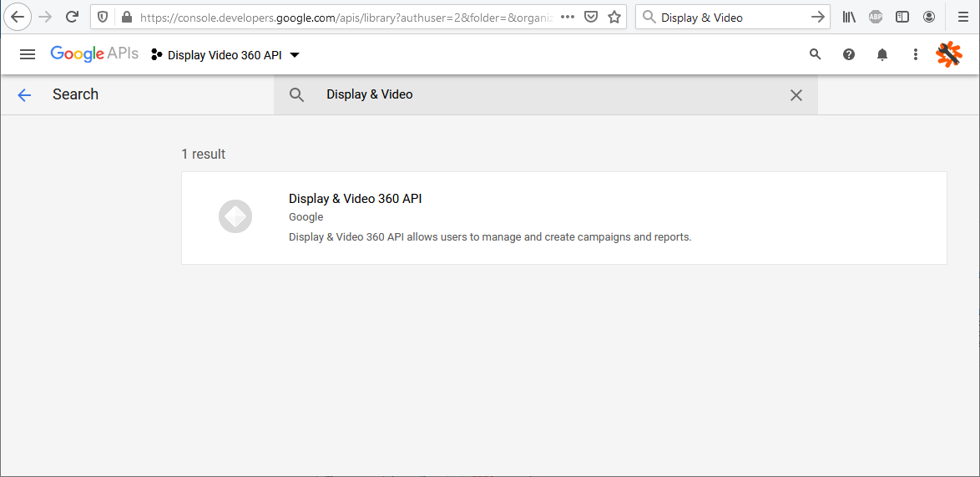Open the three-dot more options menu
The height and width of the screenshot is (477, 980).
pyautogui.click(x=916, y=54)
